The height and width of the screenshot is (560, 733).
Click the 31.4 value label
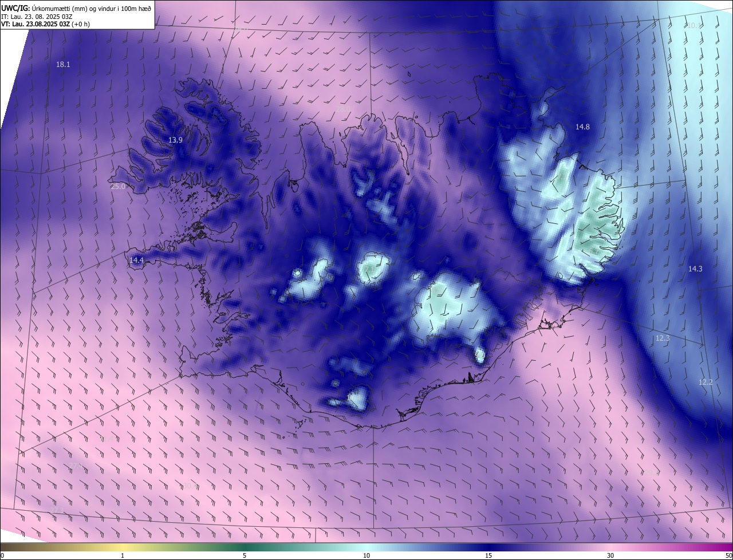[x=107, y=439]
